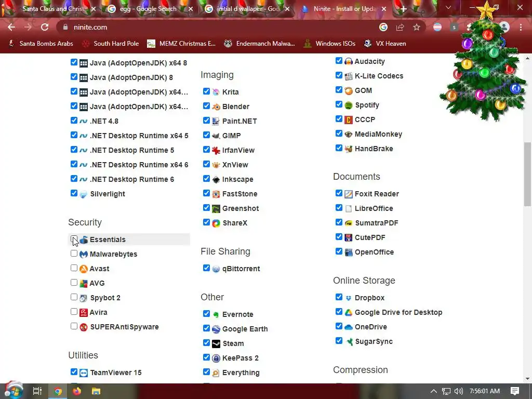Image resolution: width=532 pixels, height=399 pixels.
Task: Go back to the previous page
Action: point(11,27)
